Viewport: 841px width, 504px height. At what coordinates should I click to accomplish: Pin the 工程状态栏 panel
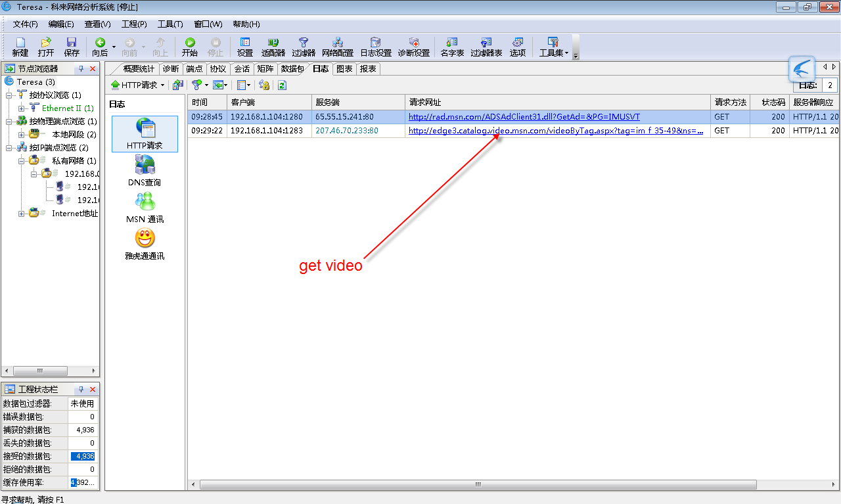tap(80, 388)
